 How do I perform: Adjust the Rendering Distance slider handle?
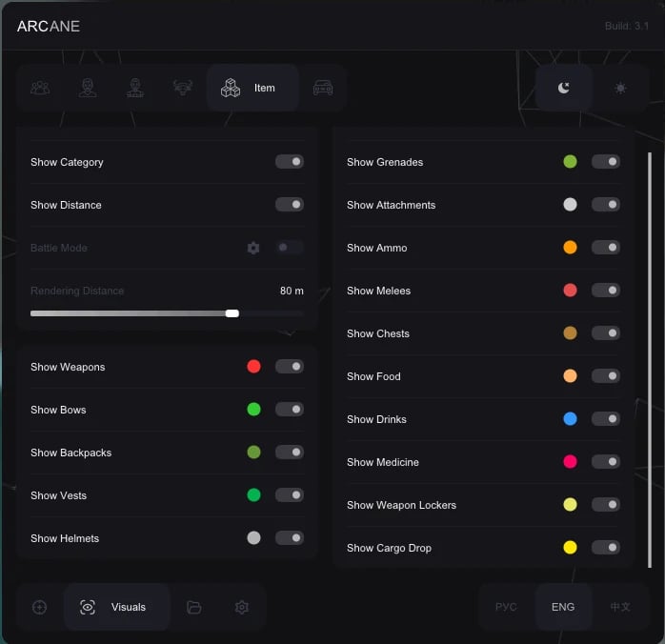[x=232, y=313]
